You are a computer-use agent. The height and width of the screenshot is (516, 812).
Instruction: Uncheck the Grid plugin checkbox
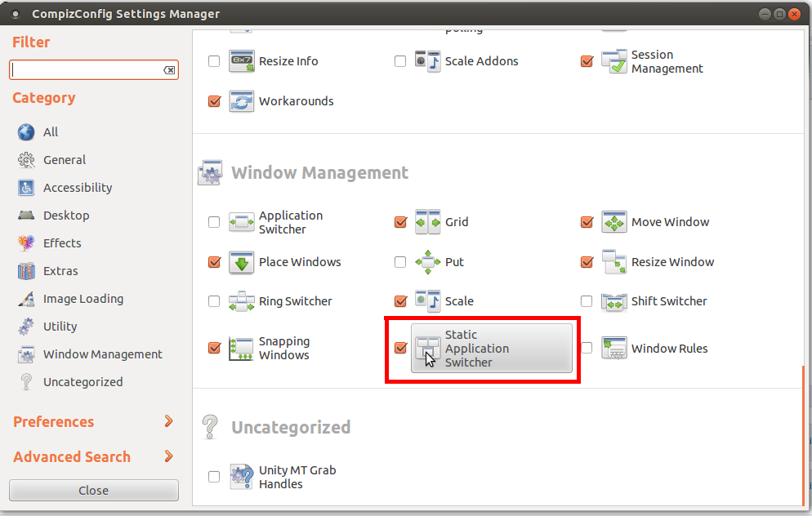click(400, 222)
